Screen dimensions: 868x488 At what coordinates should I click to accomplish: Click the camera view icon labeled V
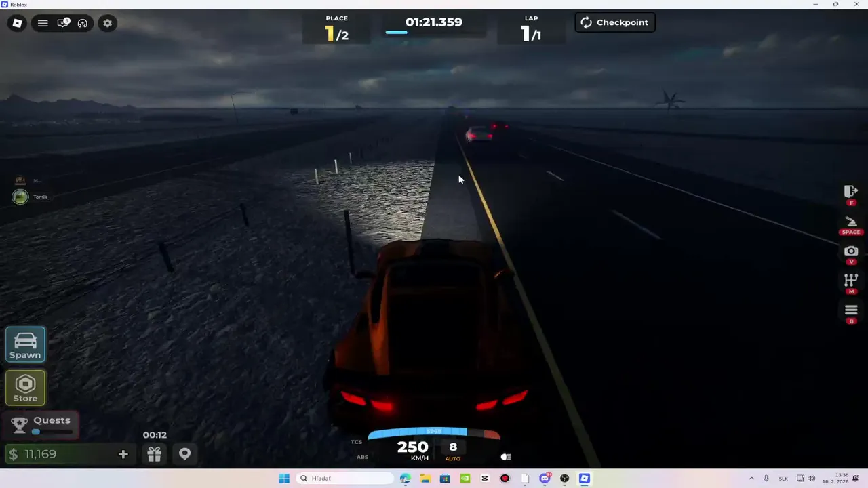pyautogui.click(x=851, y=251)
